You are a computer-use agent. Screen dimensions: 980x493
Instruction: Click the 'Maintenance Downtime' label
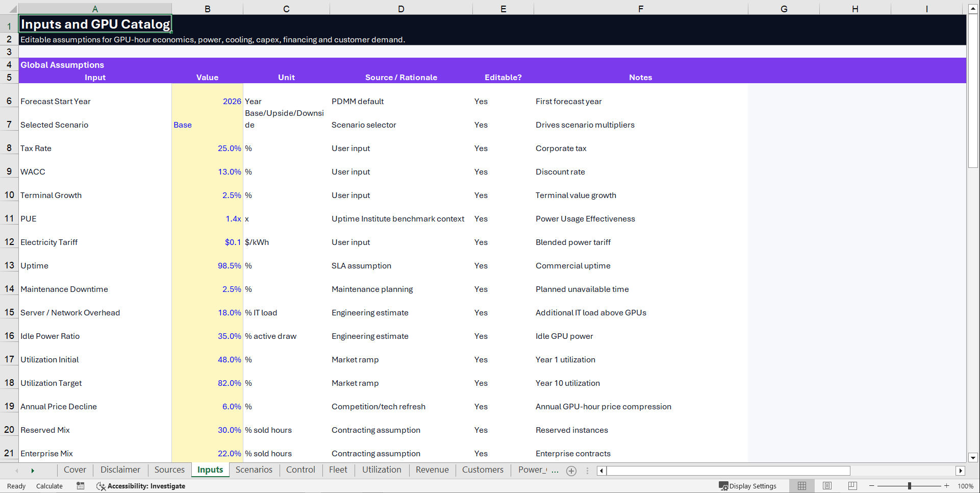(64, 289)
